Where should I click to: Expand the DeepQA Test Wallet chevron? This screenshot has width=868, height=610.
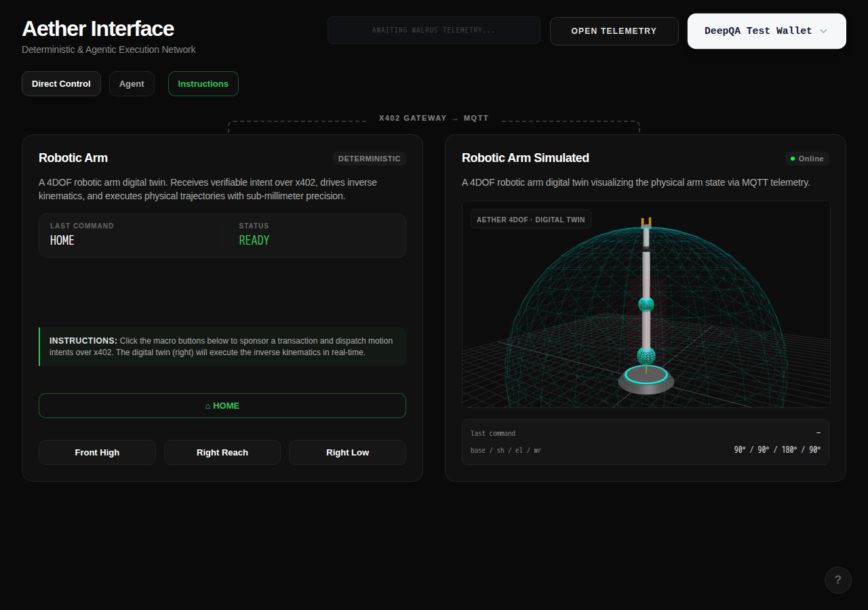point(823,31)
